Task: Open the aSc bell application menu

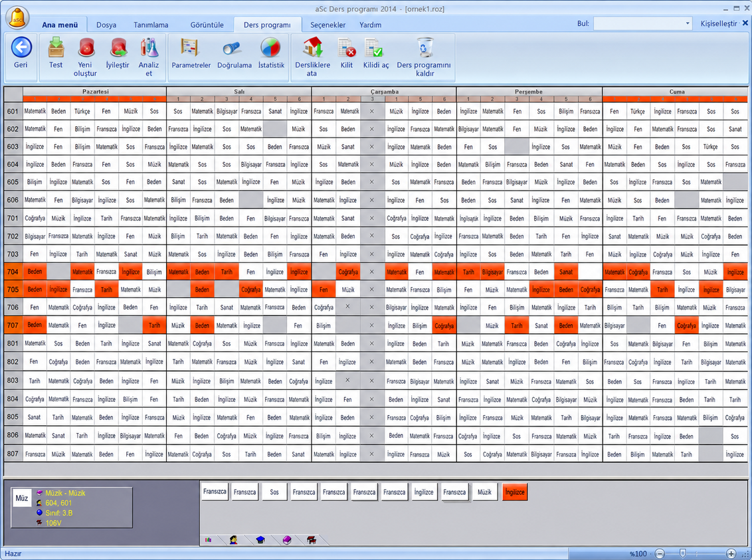Action: pos(18,18)
